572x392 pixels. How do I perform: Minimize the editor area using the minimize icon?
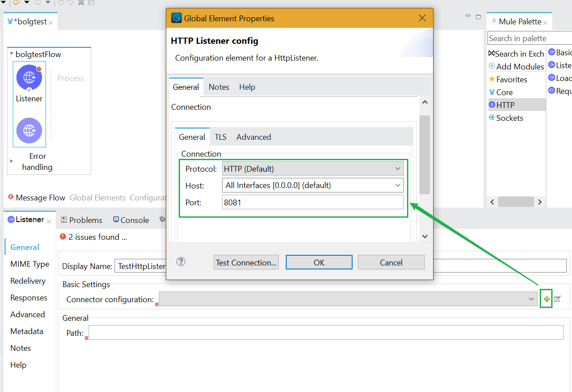click(468, 16)
